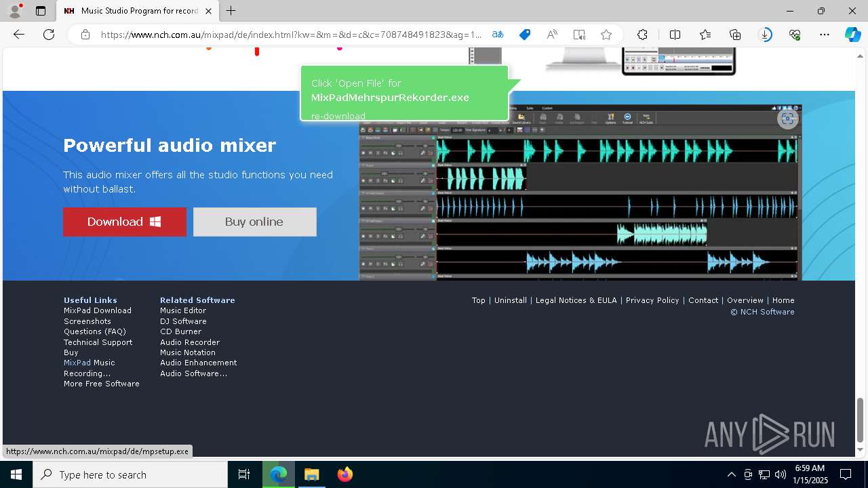
Task: Click the Buy link under Useful Links
Action: (71, 352)
